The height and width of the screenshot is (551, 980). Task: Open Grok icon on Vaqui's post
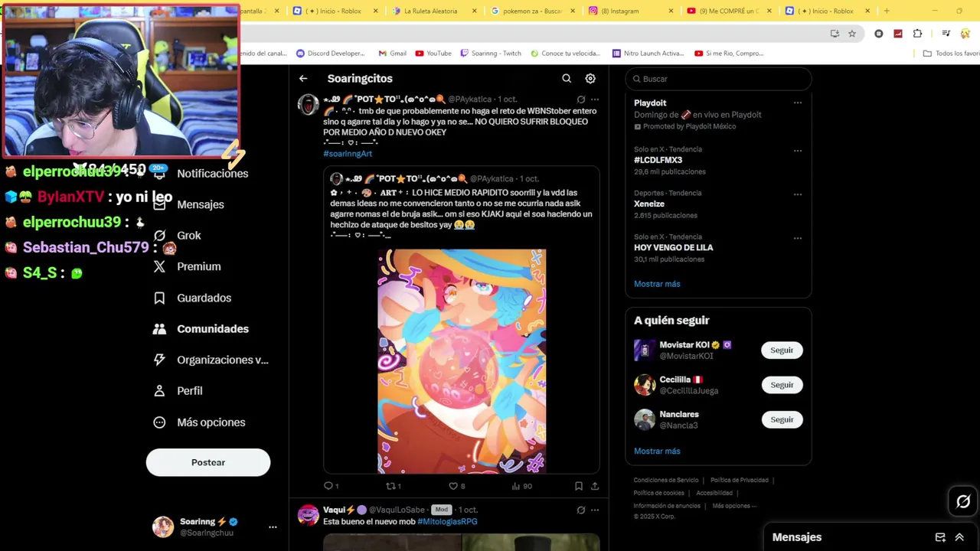pyautogui.click(x=581, y=510)
